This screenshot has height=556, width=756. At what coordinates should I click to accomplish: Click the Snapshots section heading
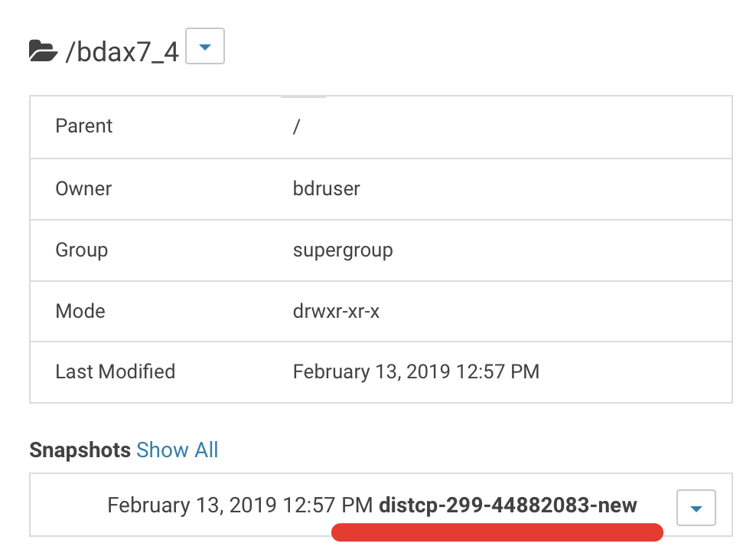point(80,450)
